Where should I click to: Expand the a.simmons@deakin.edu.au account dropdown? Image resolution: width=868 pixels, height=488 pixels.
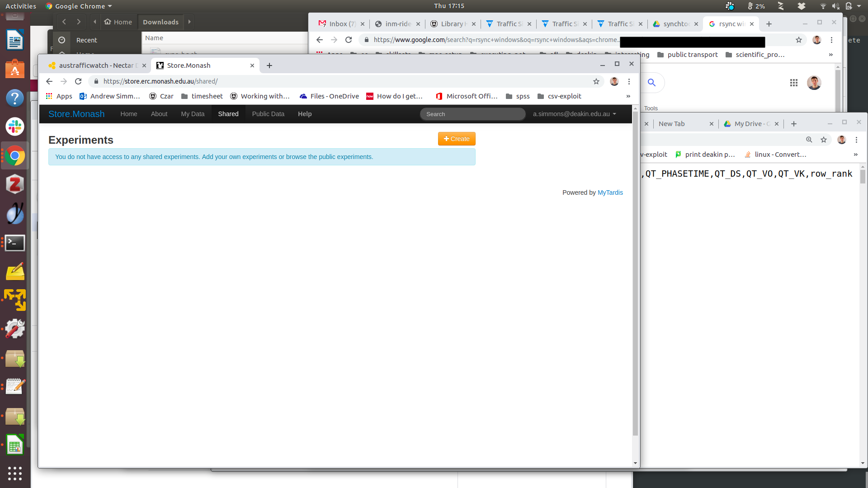click(x=574, y=114)
